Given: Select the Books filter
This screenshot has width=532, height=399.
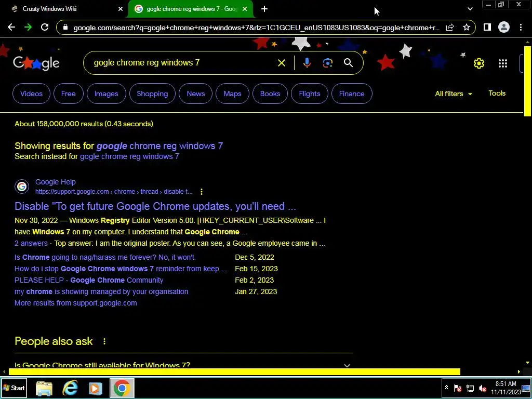Looking at the screenshot, I should pyautogui.click(x=270, y=94).
